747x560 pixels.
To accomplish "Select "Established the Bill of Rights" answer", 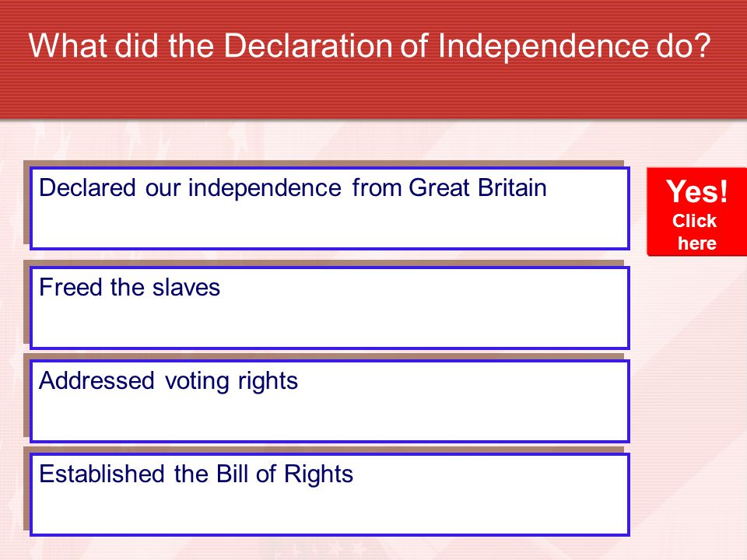I will click(x=330, y=495).
